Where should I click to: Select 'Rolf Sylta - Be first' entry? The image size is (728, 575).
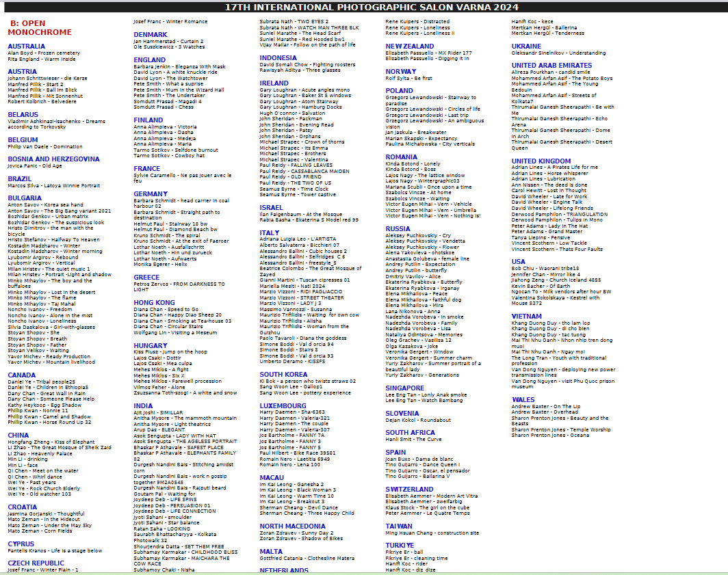(408, 78)
